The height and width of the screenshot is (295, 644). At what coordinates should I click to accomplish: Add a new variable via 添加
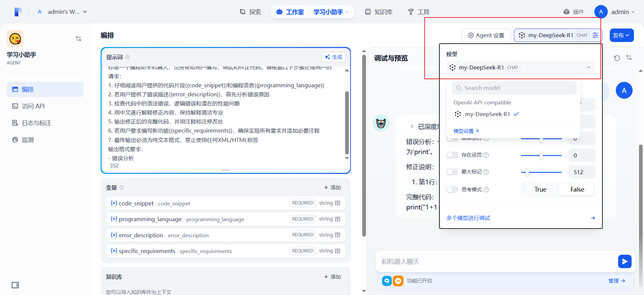tap(332, 188)
